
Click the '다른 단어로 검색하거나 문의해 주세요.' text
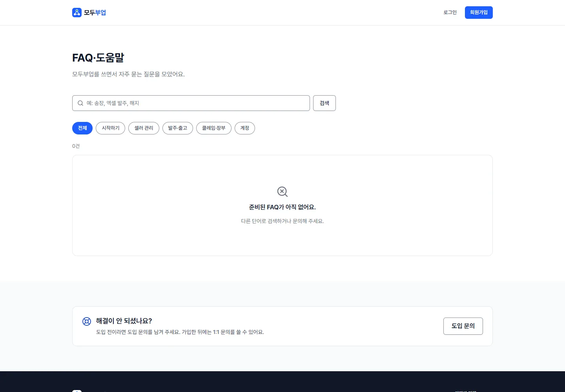[282, 221]
